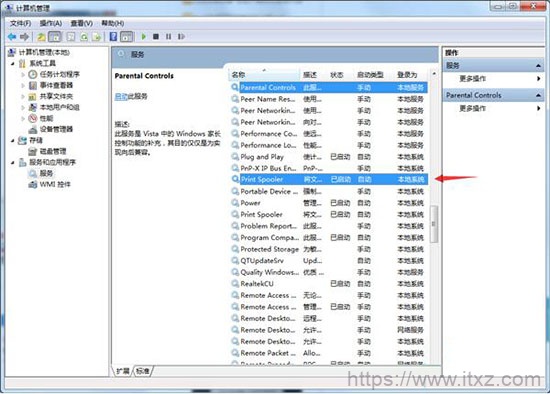Select 设备管理器 in the left tree
550x394 pixels.
click(x=56, y=129)
